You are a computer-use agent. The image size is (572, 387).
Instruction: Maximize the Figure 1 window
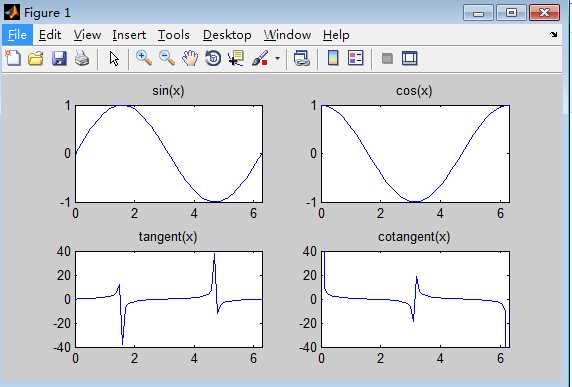point(511,13)
